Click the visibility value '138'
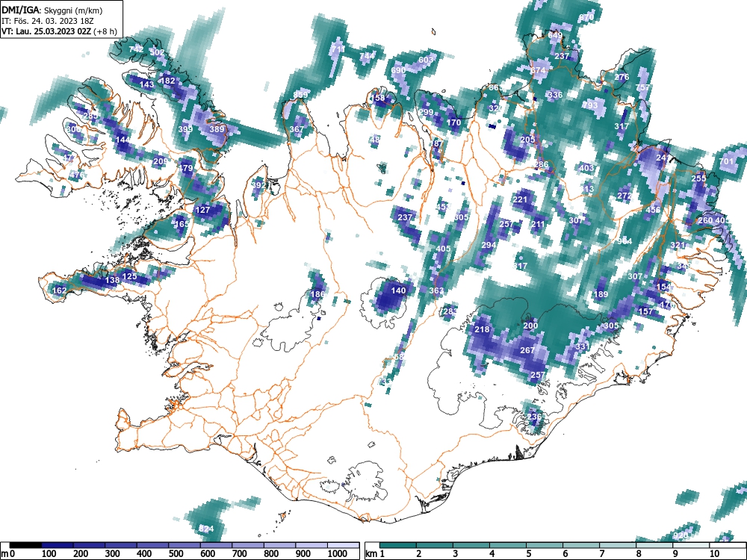747x560 pixels. click(x=112, y=280)
